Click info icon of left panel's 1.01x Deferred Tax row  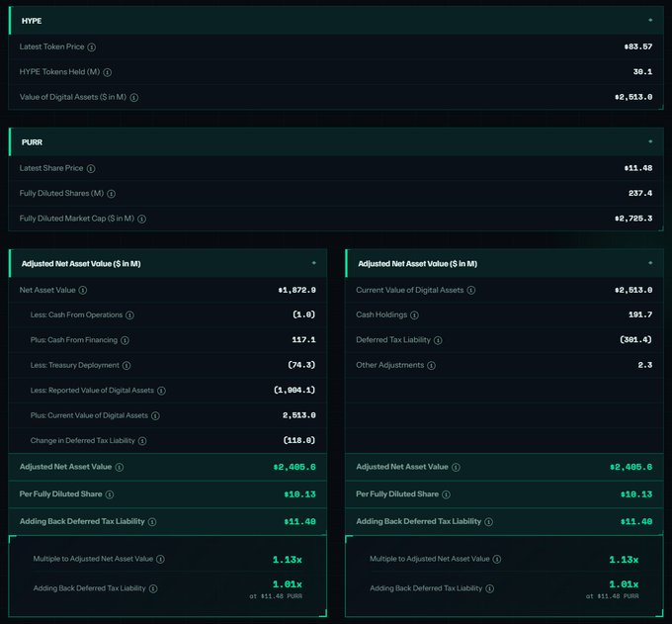153,588
